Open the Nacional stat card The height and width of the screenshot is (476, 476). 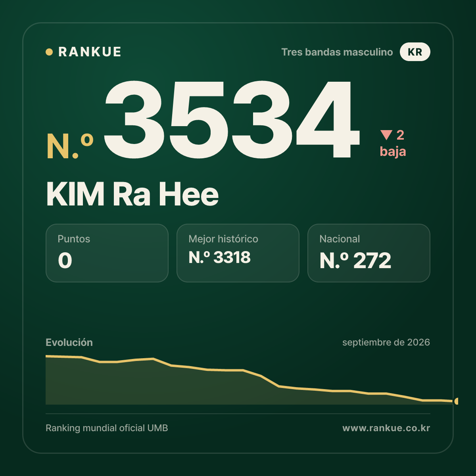(x=369, y=253)
